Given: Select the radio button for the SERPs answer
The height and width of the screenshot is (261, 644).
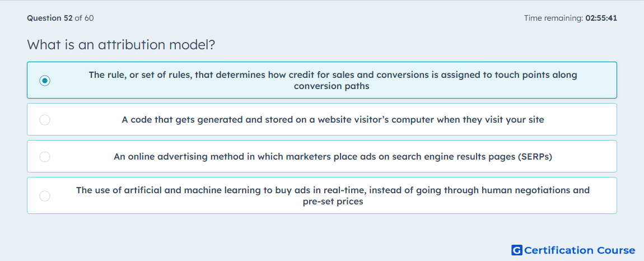Looking at the screenshot, I should (45, 157).
